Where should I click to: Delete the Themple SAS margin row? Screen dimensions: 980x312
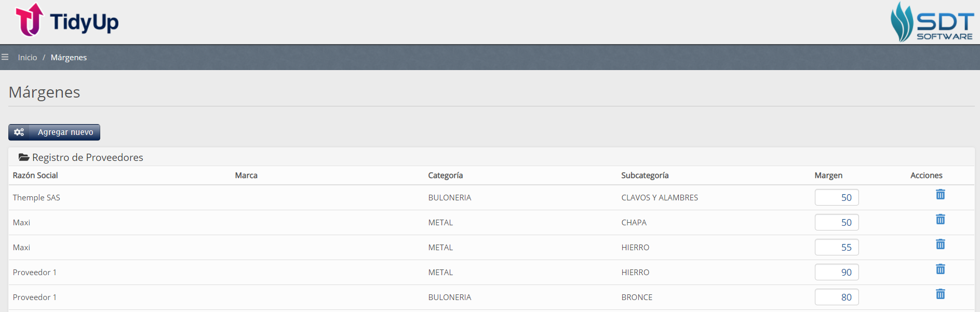tap(940, 194)
